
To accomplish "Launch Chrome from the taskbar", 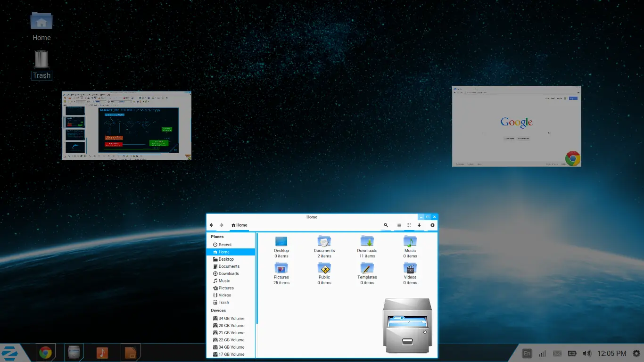I will [x=45, y=353].
